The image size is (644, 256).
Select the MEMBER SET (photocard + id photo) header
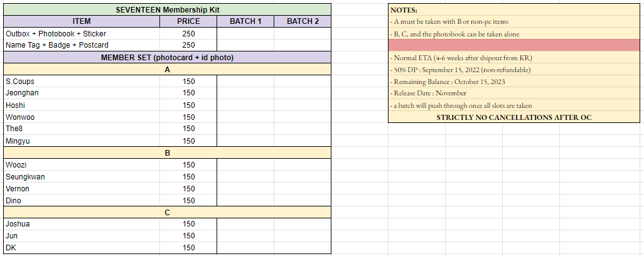click(167, 58)
